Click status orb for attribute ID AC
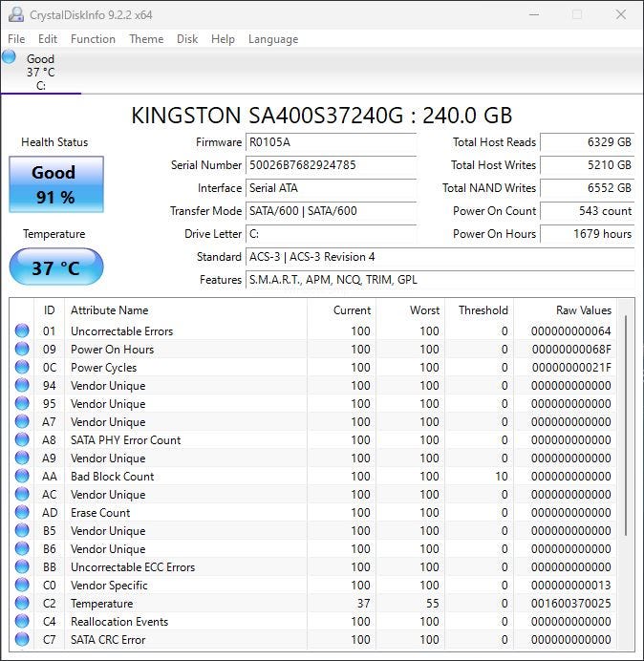644x661 pixels. [x=22, y=494]
